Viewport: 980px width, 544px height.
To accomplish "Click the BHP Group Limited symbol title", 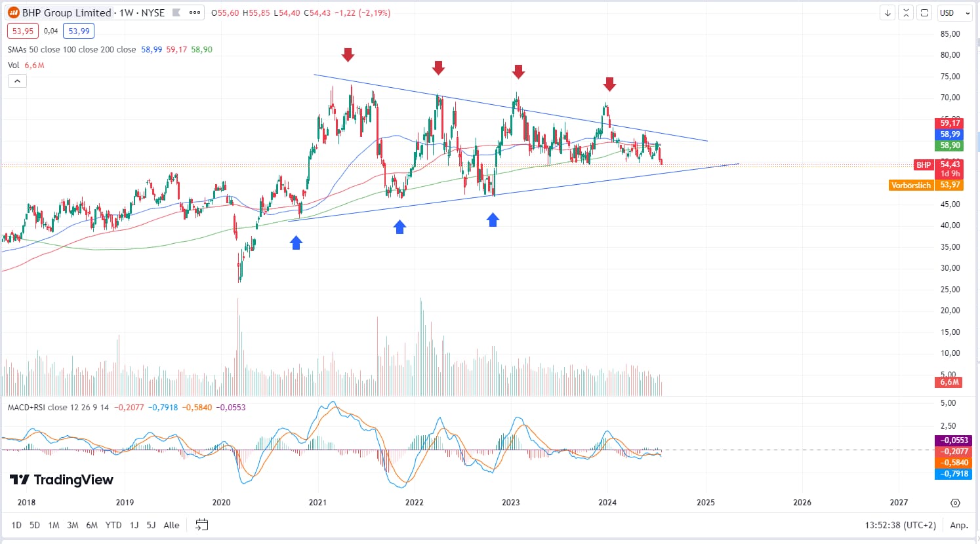I will [66, 12].
